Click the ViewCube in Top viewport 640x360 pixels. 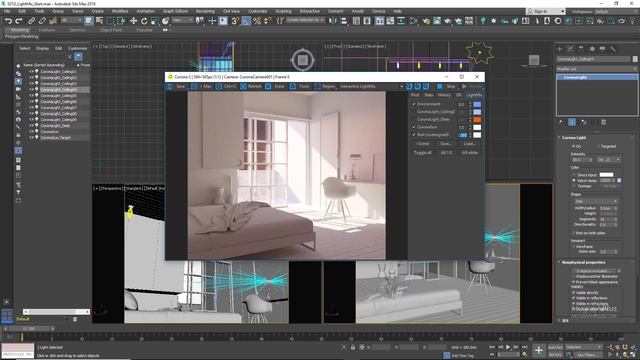pos(302,60)
